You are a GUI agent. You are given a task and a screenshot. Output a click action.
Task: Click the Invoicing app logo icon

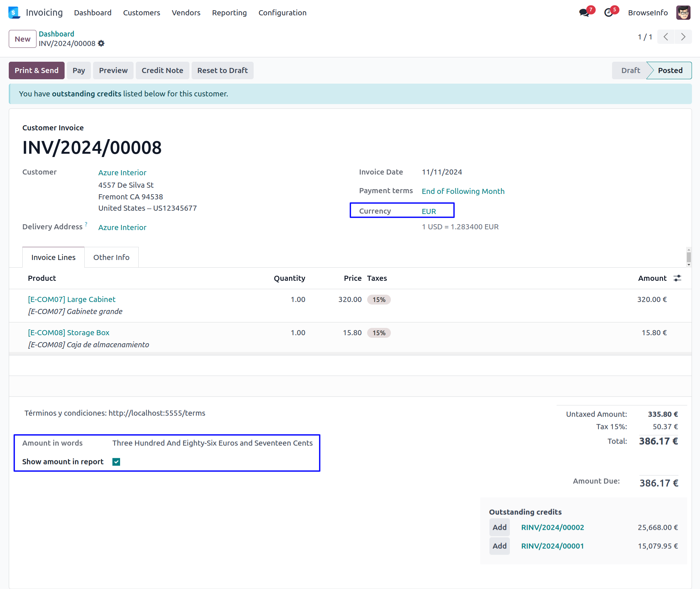pyautogui.click(x=14, y=13)
